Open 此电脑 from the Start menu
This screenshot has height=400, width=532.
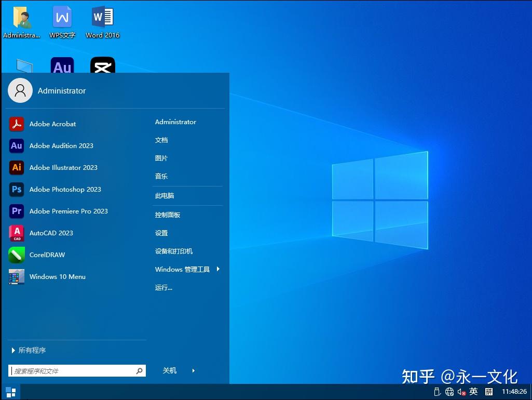164,196
